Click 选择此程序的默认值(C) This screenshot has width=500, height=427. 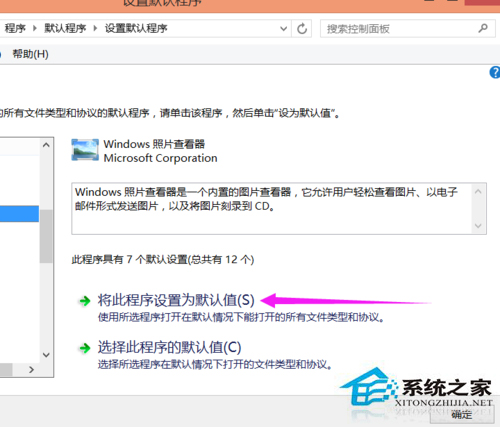click(x=169, y=347)
